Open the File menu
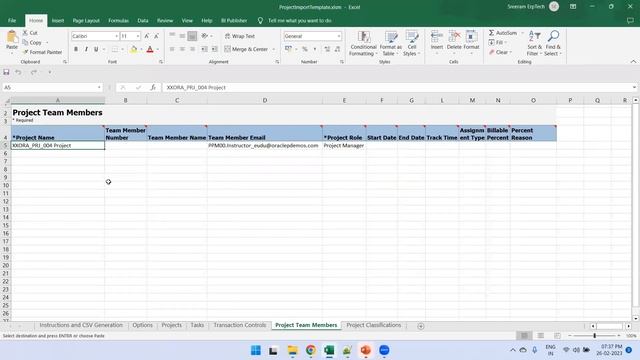The height and width of the screenshot is (360, 640). point(12,20)
